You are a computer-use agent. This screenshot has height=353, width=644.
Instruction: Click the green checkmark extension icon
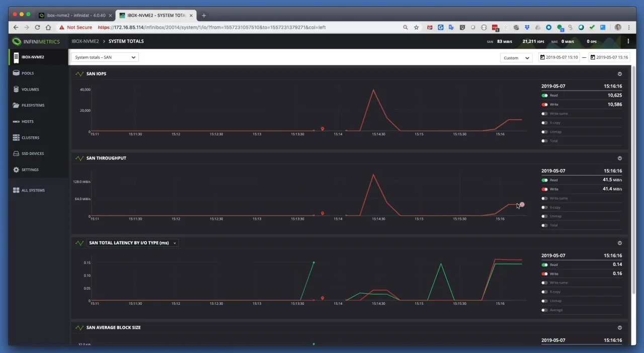[x=592, y=27]
